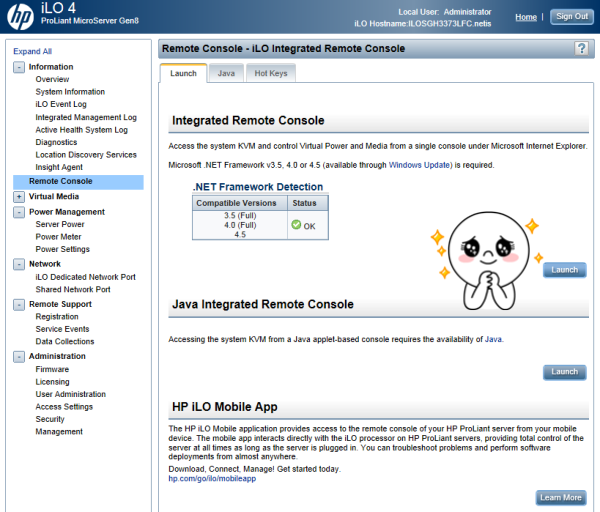Select Remote Console in the sidebar

click(x=78, y=181)
